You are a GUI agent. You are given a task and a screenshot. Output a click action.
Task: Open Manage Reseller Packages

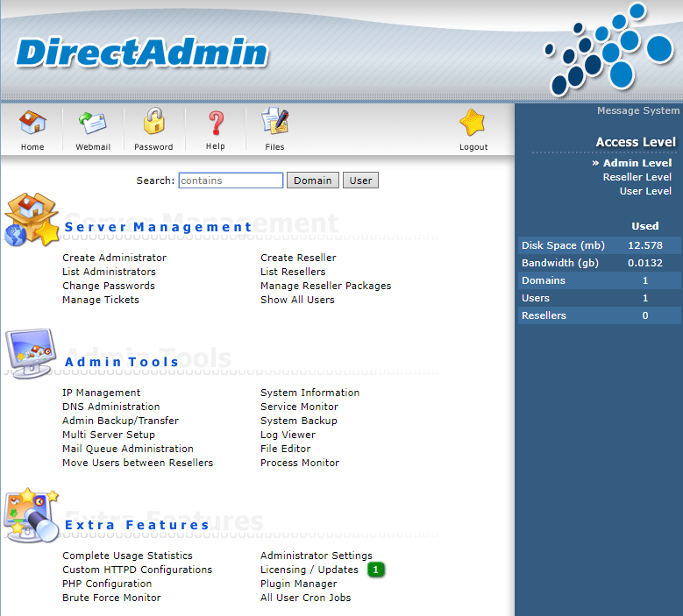click(326, 286)
